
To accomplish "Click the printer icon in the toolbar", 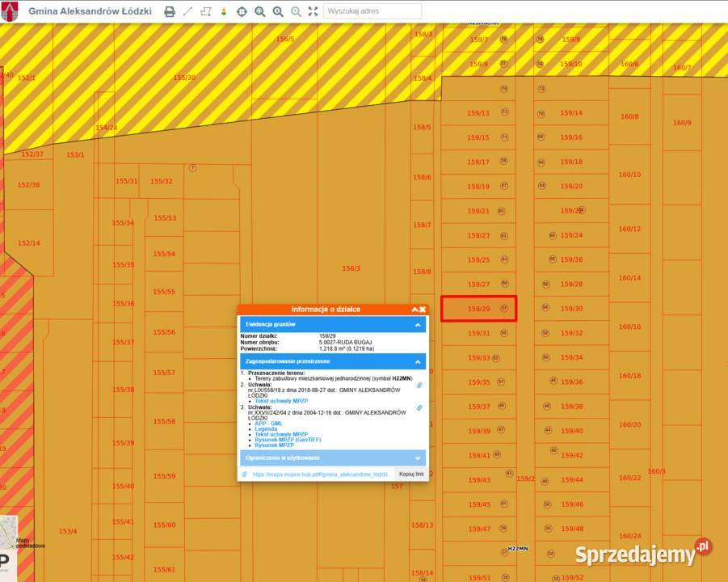I will (x=170, y=12).
